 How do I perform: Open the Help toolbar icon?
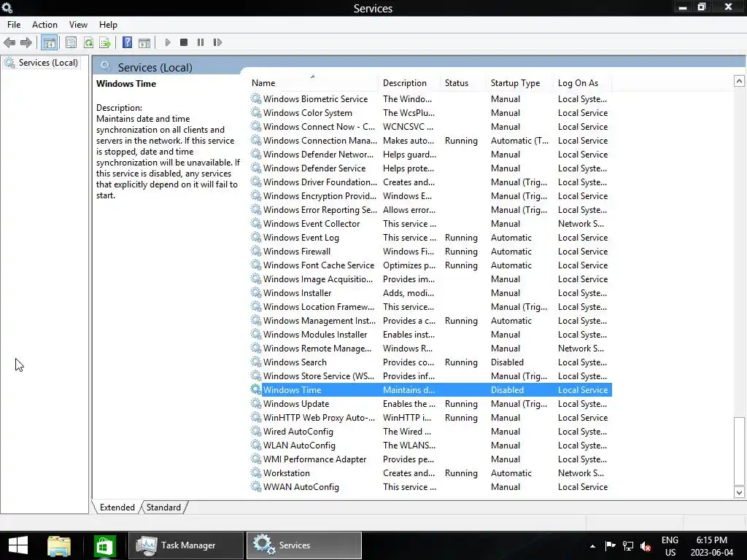click(127, 42)
